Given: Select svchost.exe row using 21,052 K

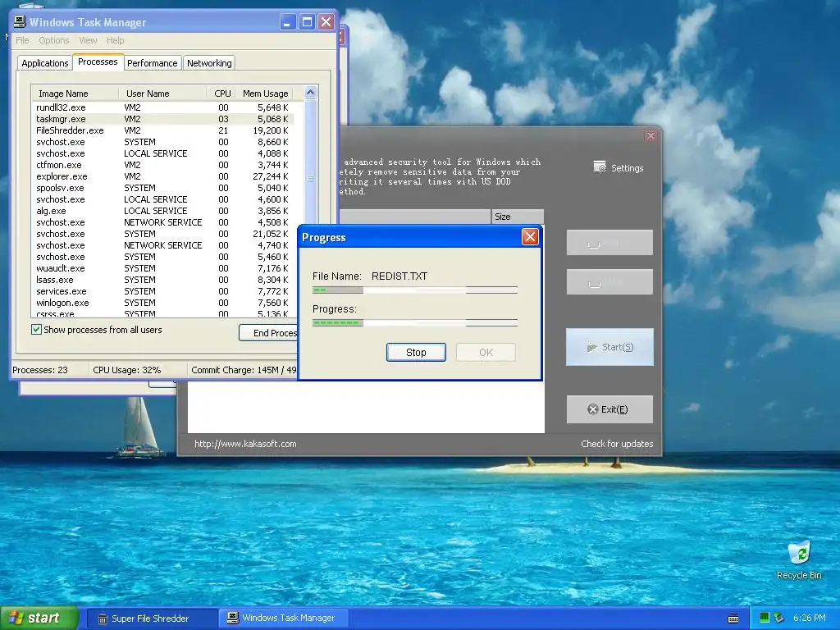Looking at the screenshot, I should (x=162, y=234).
